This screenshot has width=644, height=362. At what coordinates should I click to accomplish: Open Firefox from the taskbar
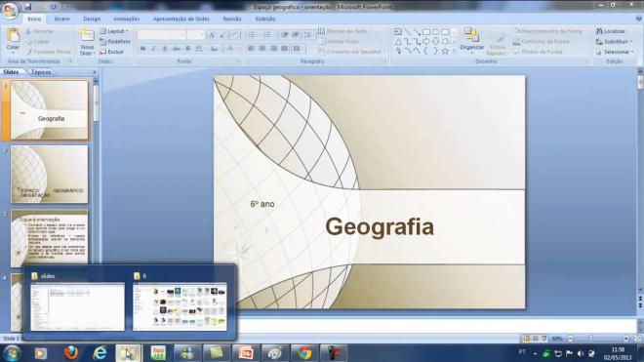(x=70, y=353)
